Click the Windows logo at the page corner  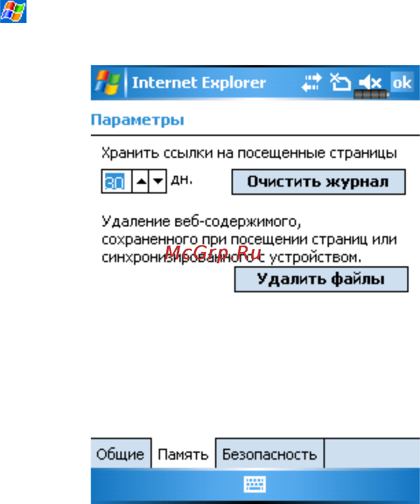click(x=13, y=12)
